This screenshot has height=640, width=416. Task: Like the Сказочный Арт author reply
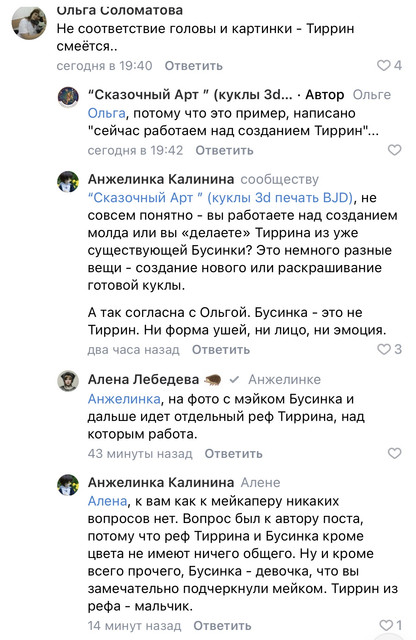click(x=394, y=150)
